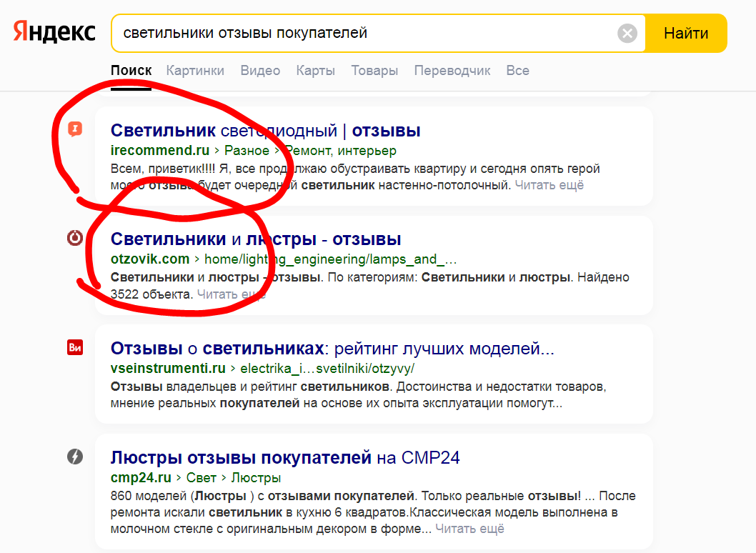Click the cmp24.ru lightning favicon icon

click(x=75, y=456)
